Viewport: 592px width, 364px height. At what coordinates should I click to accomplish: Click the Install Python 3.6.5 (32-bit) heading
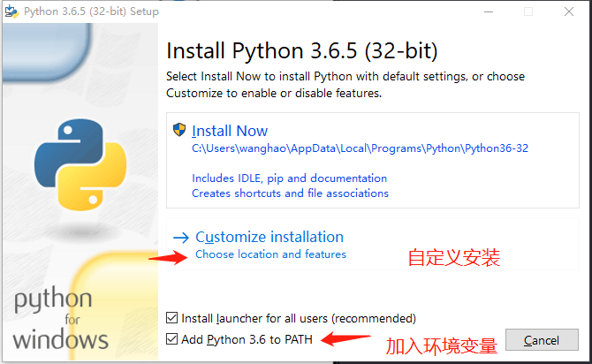[302, 49]
